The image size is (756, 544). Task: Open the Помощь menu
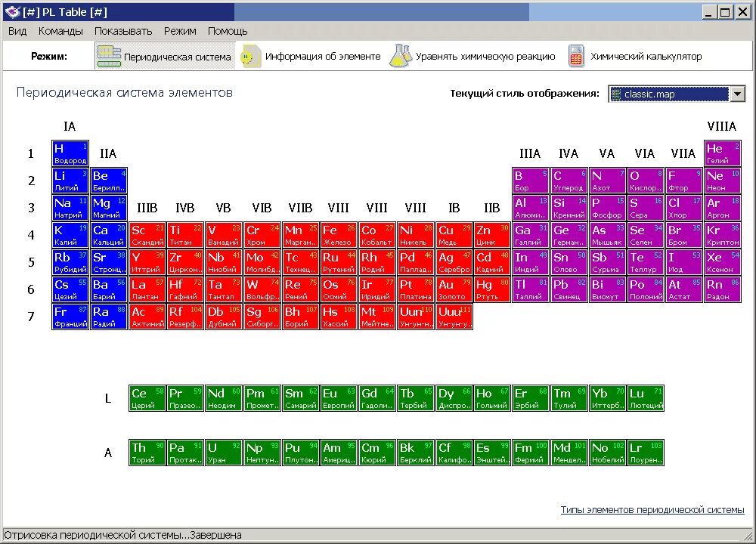pyautogui.click(x=228, y=31)
